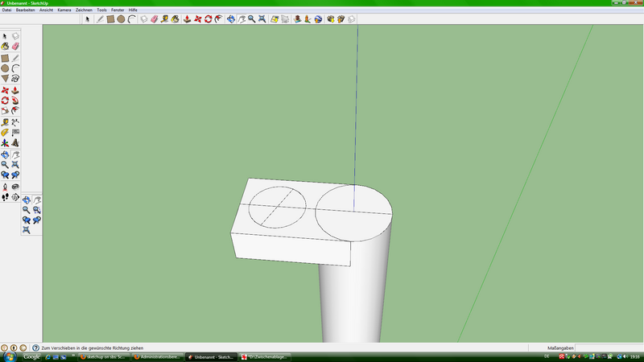Select the Push/Pull tool in top toolbar
The width and height of the screenshot is (644, 362).
(186, 19)
